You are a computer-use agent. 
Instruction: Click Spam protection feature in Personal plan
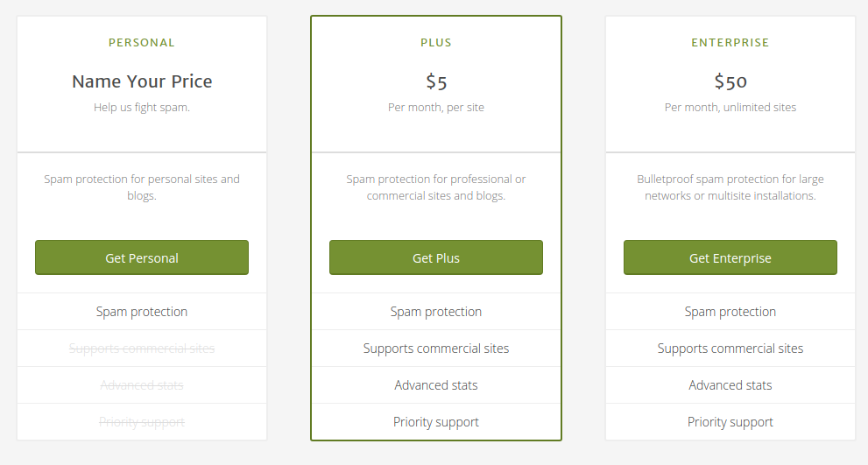click(x=142, y=312)
